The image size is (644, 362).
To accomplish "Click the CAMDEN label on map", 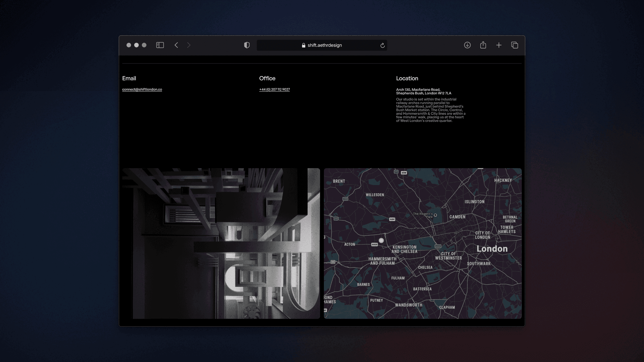I will (457, 217).
